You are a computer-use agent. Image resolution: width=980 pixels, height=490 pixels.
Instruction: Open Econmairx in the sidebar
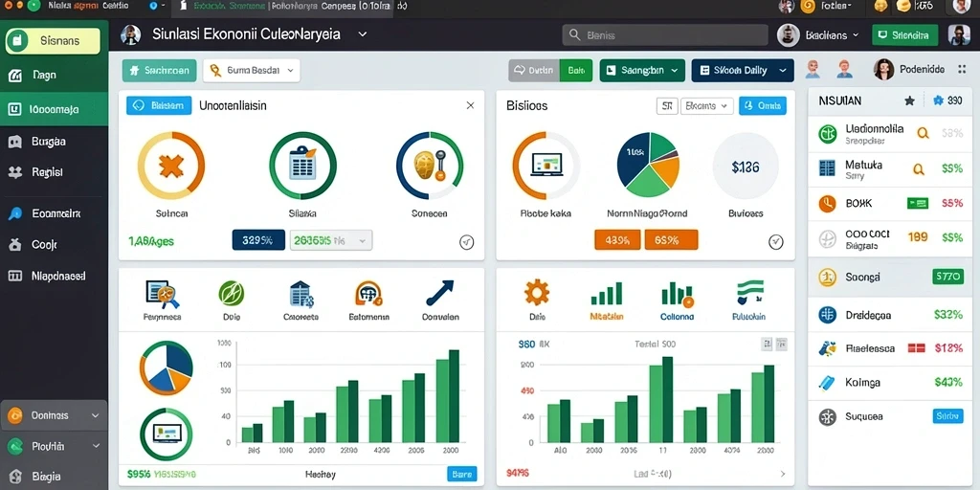[54, 213]
